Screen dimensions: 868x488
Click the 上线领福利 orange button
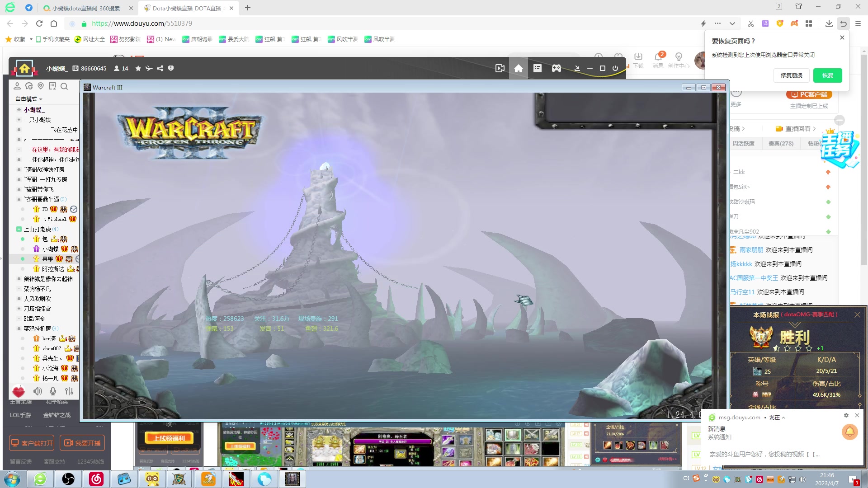click(169, 438)
